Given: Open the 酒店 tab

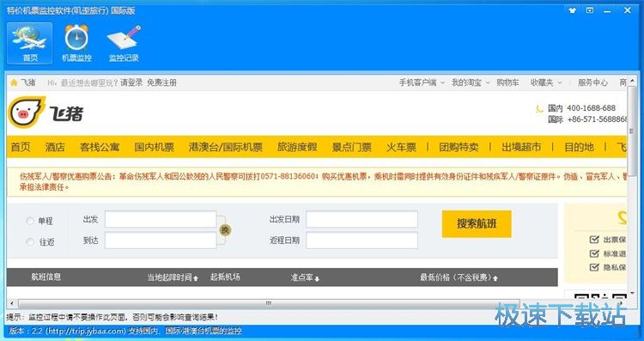Looking at the screenshot, I should point(55,147).
